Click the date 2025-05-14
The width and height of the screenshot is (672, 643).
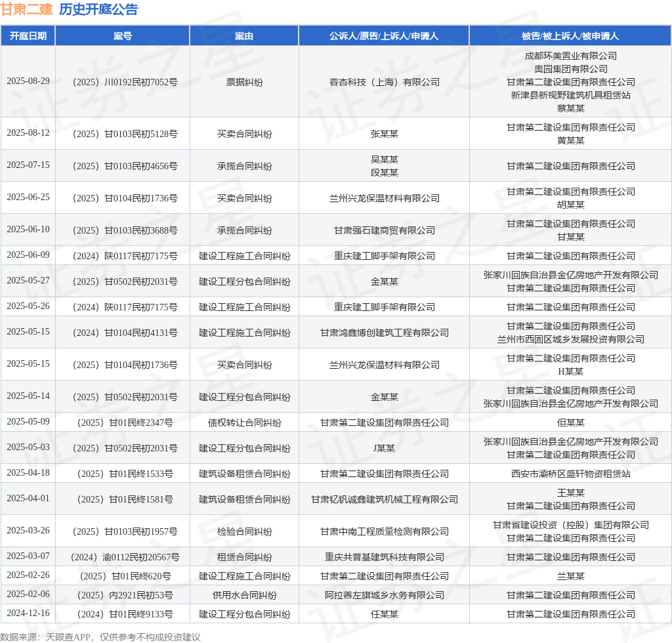tap(28, 396)
